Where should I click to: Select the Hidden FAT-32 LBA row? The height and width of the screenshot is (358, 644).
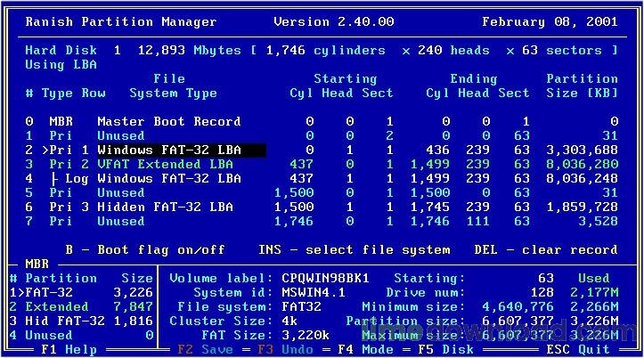(x=322, y=207)
